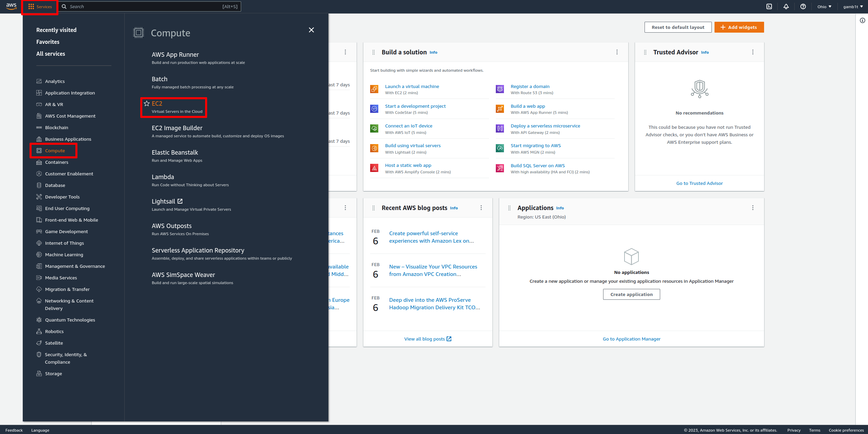The width and height of the screenshot is (868, 434).
Task: Click the Add widgets button
Action: click(739, 27)
